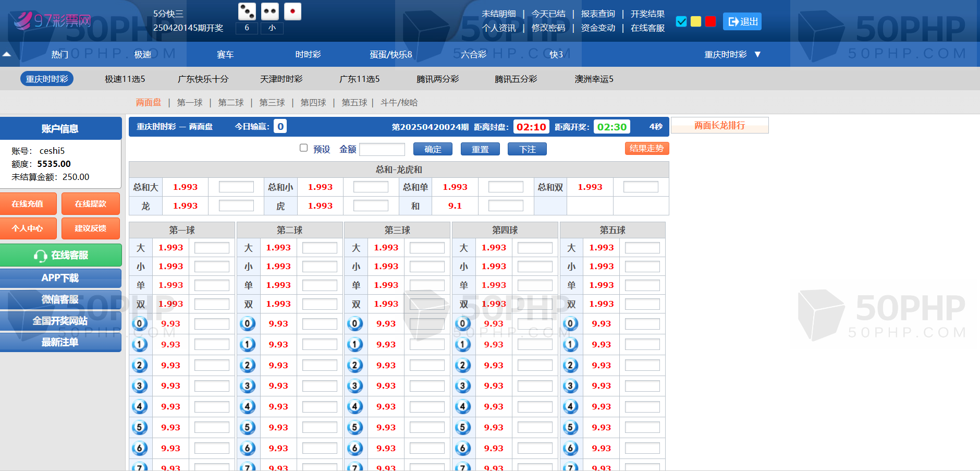Open the 六合彩 category menu

click(473, 54)
